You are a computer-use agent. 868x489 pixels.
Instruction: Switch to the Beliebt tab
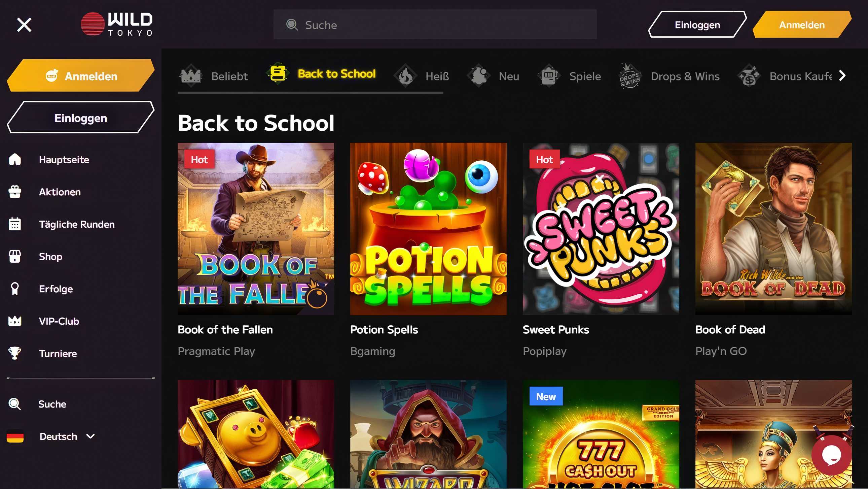click(x=214, y=76)
